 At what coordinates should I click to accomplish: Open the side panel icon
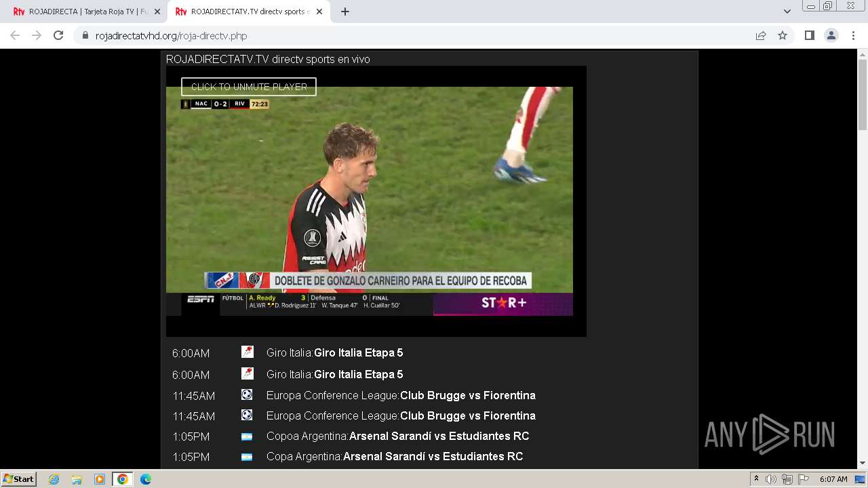(x=809, y=35)
